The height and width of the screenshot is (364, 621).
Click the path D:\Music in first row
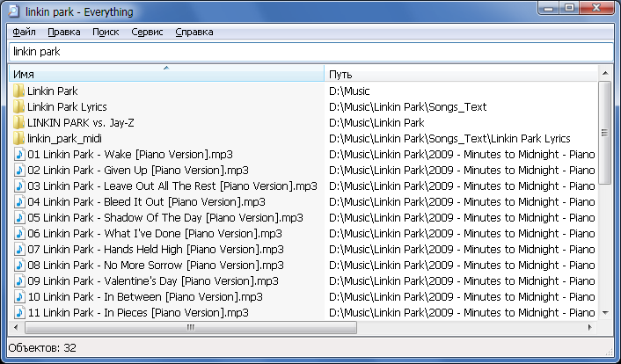click(349, 91)
